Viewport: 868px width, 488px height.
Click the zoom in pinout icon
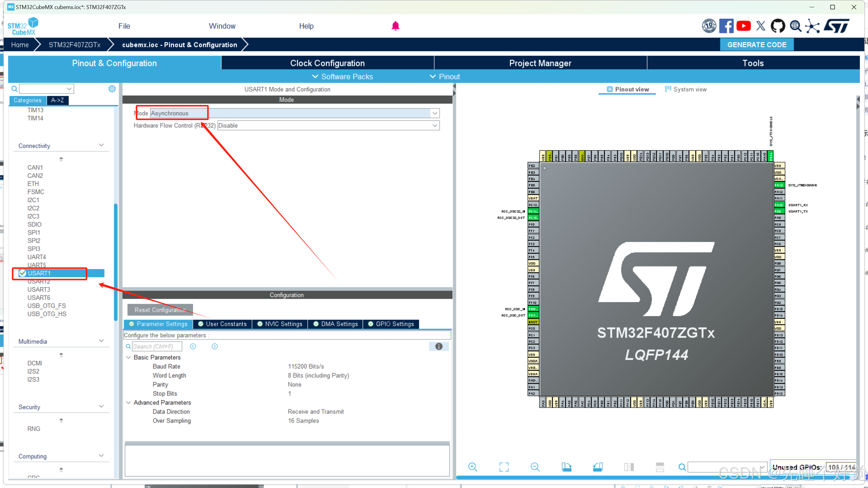(x=472, y=467)
